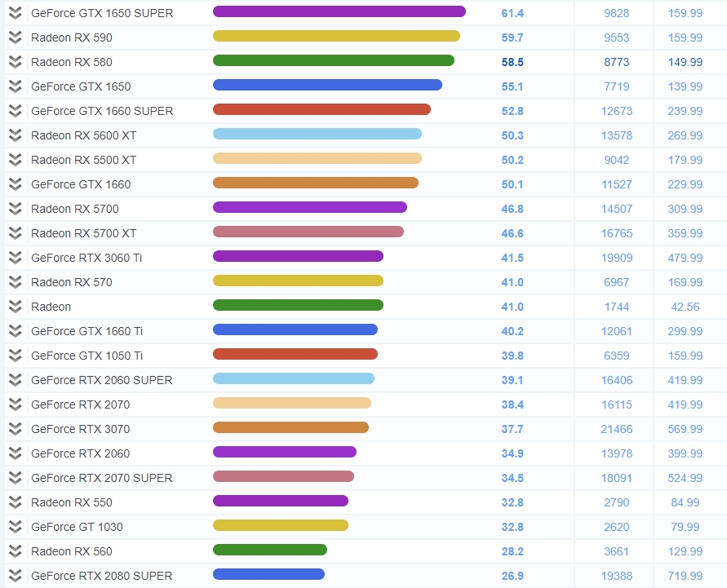Expand the Radeon RX 5700 XT row chevron

tap(16, 233)
